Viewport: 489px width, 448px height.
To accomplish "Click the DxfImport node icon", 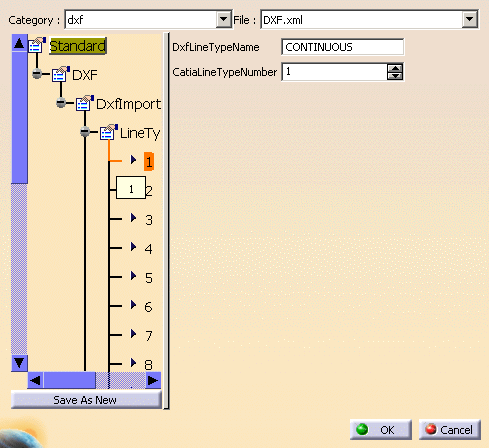I will (85, 103).
